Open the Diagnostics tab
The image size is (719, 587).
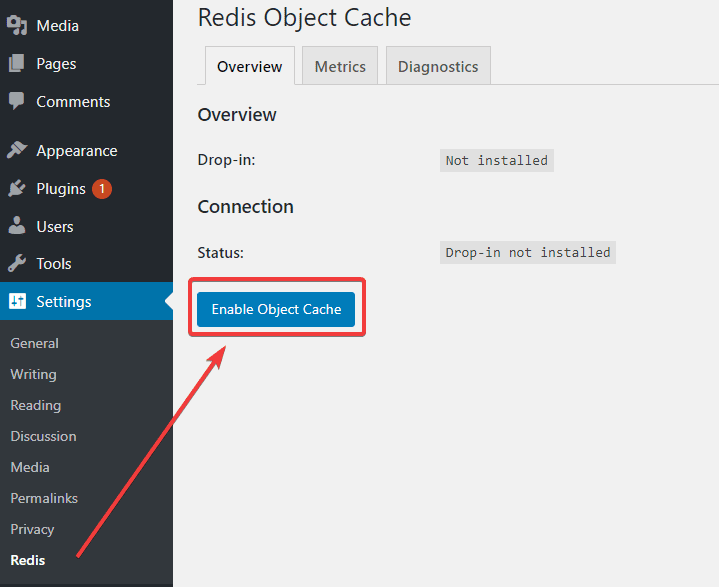pyautogui.click(x=438, y=67)
